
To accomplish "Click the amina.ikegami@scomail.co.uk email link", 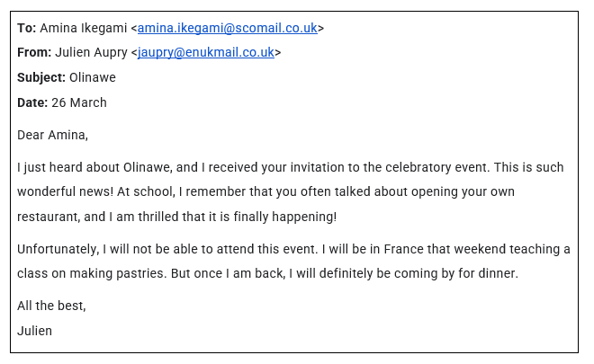I will pos(227,28).
